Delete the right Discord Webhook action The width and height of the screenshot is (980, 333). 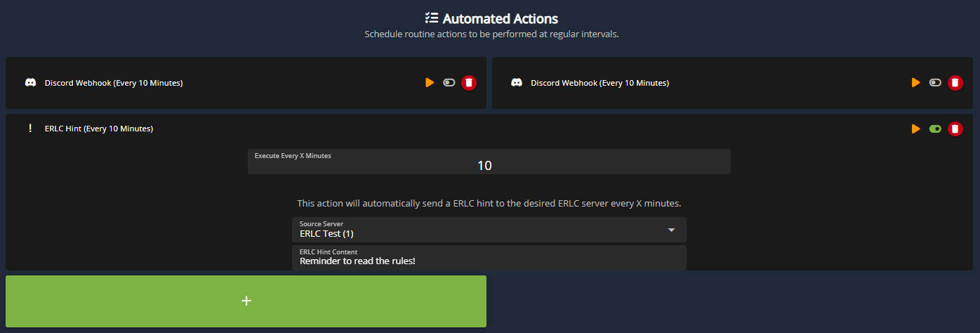point(955,83)
